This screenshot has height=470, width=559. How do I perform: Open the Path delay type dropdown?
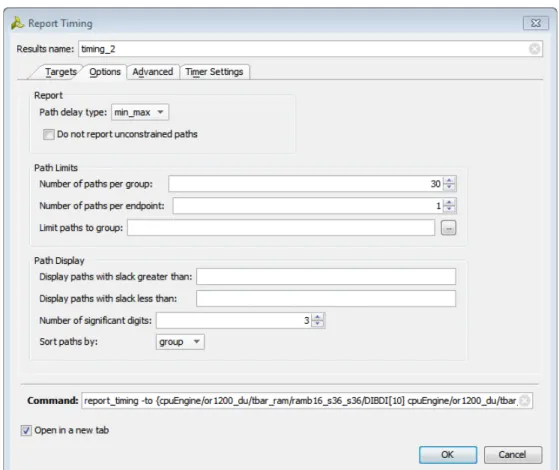[x=140, y=112]
